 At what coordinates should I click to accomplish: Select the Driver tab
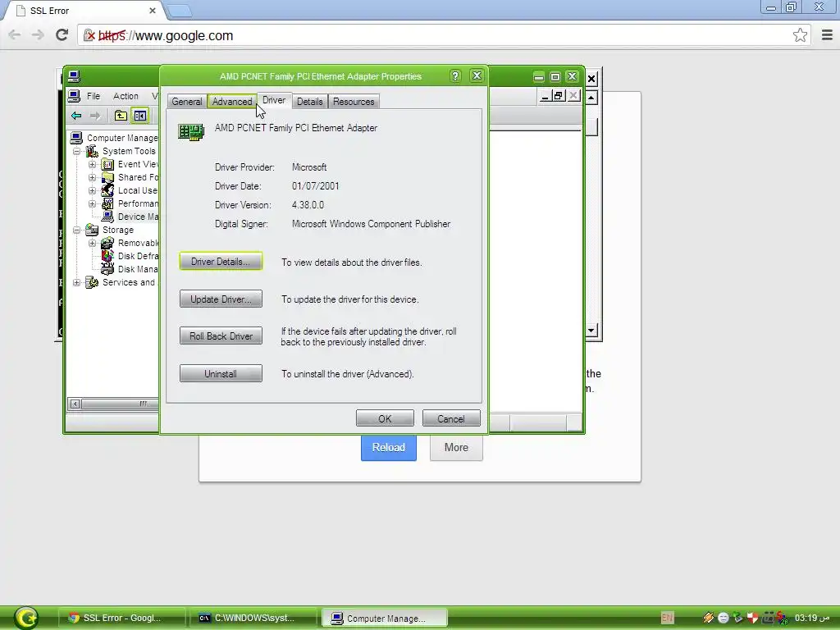pyautogui.click(x=274, y=100)
